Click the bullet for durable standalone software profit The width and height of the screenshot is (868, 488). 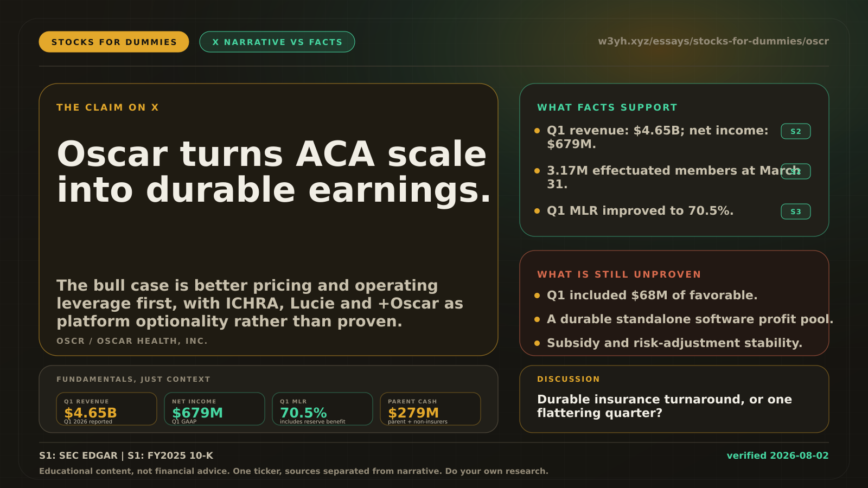point(684,319)
